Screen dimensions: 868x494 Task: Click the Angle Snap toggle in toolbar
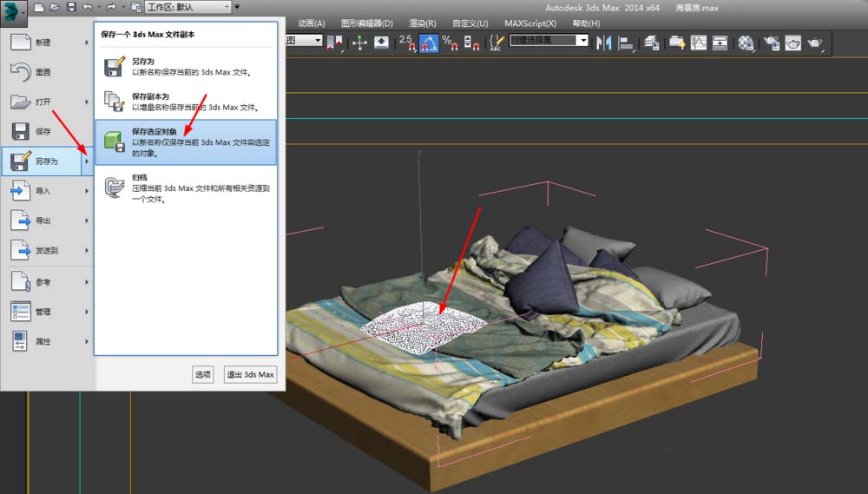[x=429, y=42]
